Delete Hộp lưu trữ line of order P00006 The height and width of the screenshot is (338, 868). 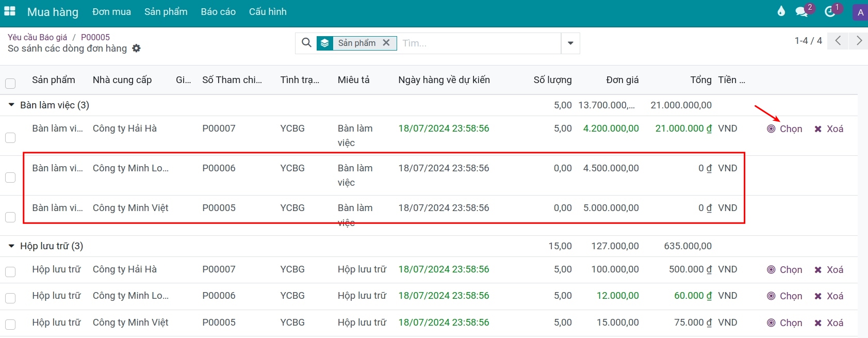pyautogui.click(x=829, y=296)
